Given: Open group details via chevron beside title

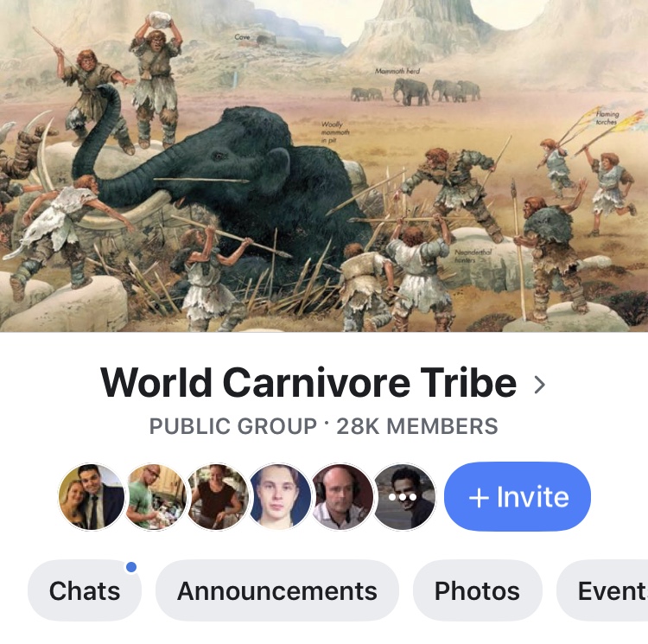Looking at the screenshot, I should coord(539,385).
